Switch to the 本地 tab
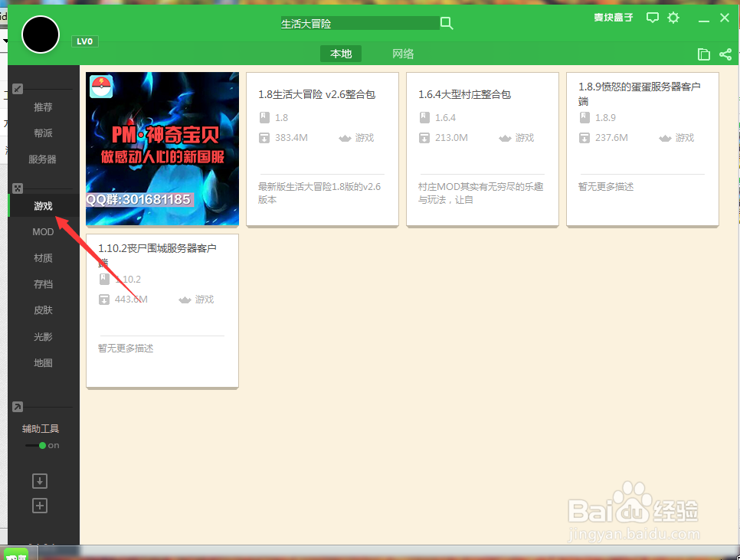 [341, 54]
